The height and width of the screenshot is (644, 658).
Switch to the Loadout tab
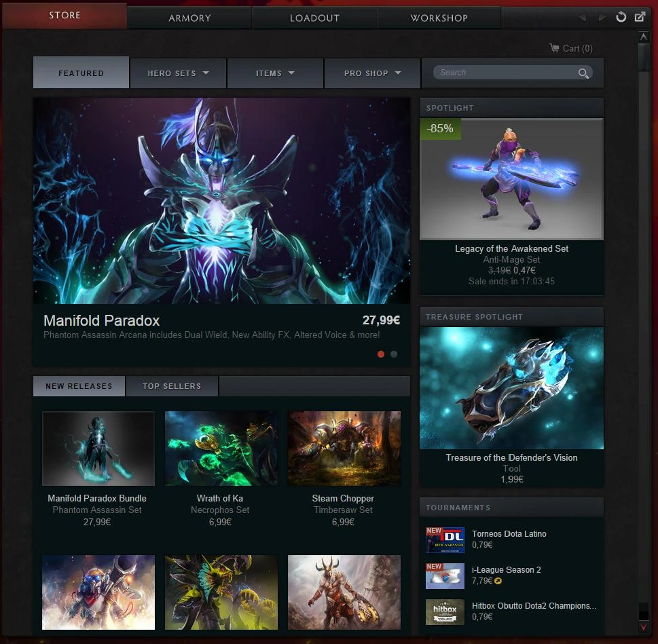pyautogui.click(x=314, y=18)
